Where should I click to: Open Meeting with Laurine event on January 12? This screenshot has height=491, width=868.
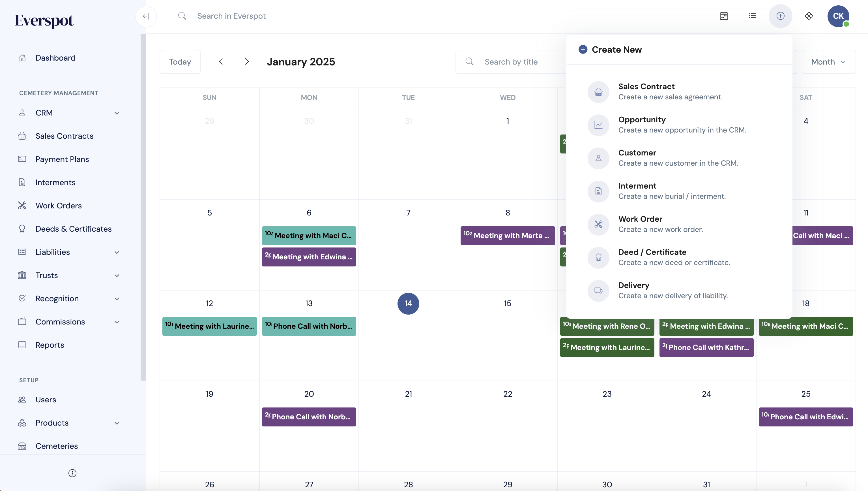210,326
